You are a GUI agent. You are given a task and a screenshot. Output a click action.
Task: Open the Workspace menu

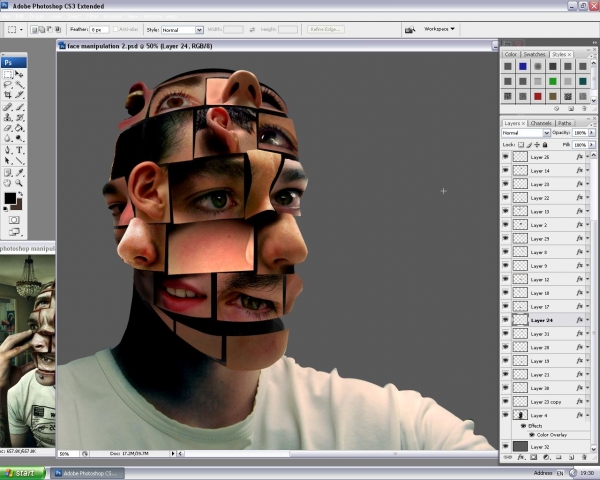tap(439, 29)
